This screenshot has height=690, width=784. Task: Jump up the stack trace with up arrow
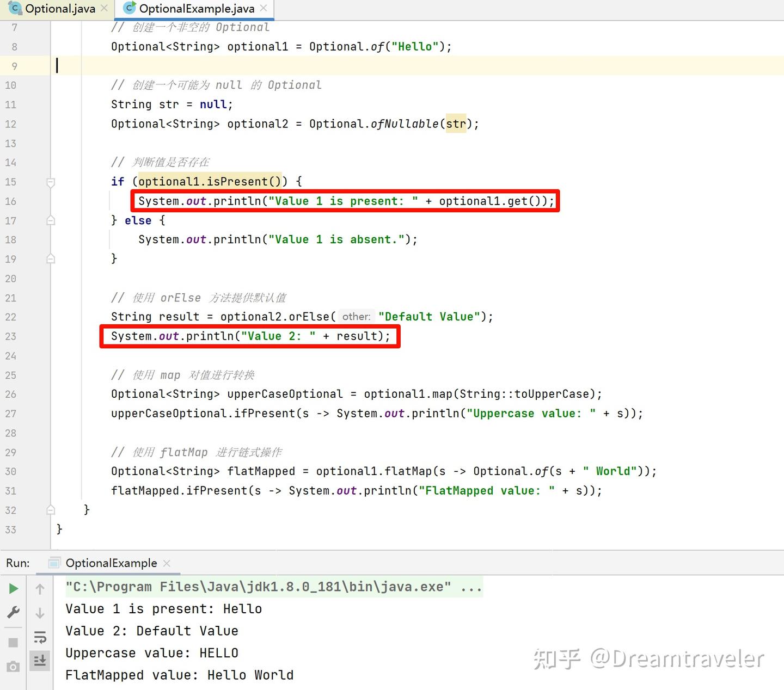click(x=40, y=588)
